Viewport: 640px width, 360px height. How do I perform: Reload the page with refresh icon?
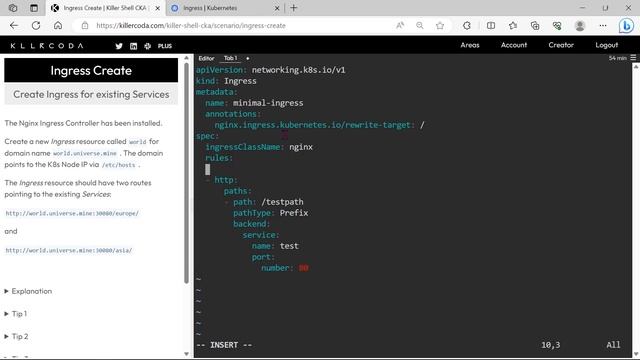pos(36,25)
